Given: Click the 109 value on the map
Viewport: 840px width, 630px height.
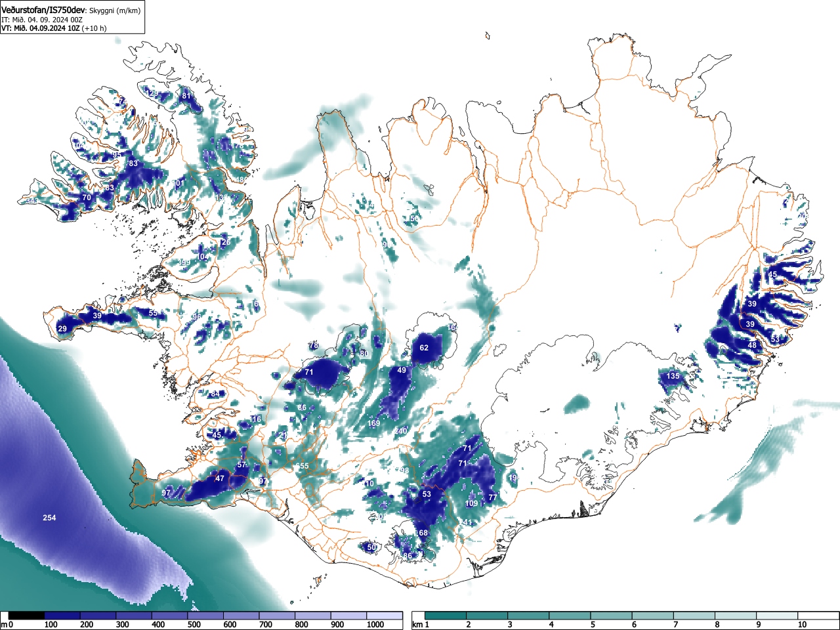Looking at the screenshot, I should click(x=472, y=503).
